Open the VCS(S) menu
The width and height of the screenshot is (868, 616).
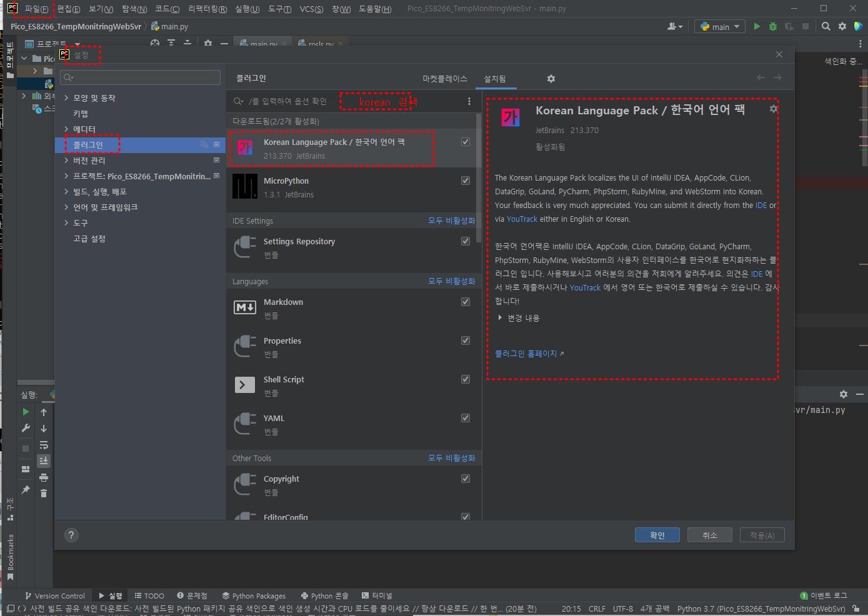(x=311, y=9)
